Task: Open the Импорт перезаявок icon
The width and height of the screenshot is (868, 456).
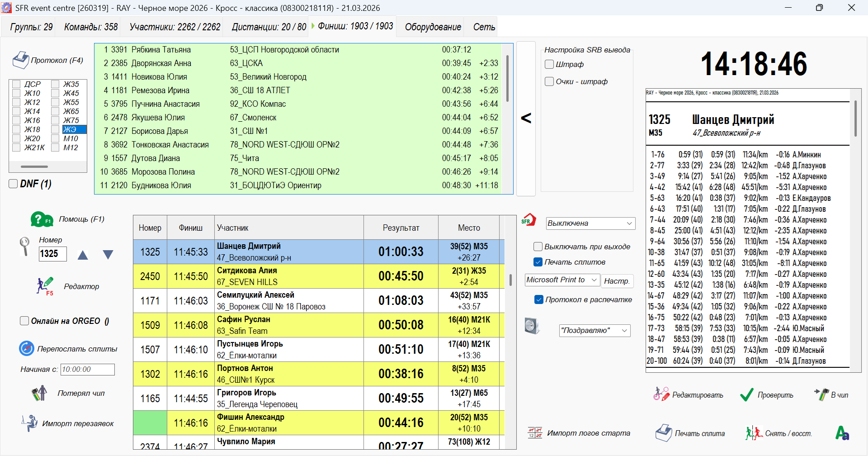Action: pos(30,423)
